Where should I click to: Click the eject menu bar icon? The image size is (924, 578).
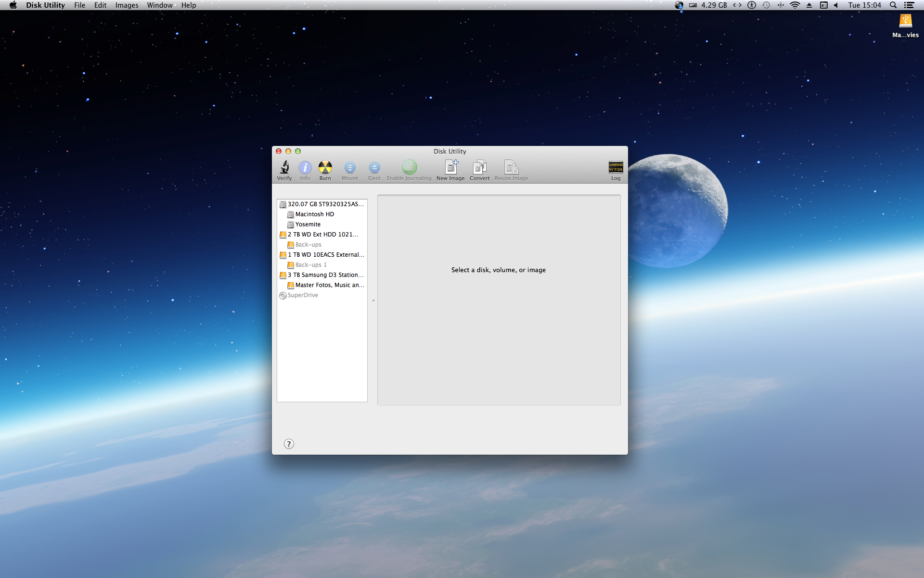pyautogui.click(x=809, y=5)
